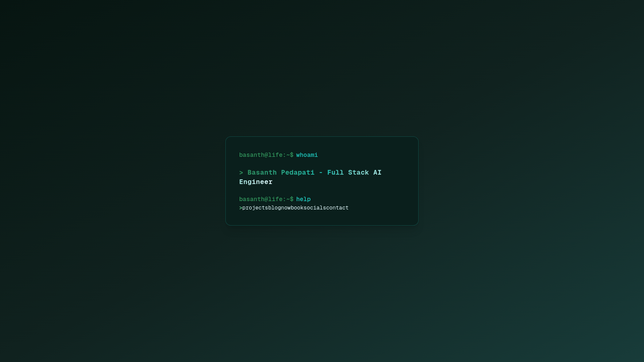
Task: Open the projects link
Action: click(x=255, y=208)
